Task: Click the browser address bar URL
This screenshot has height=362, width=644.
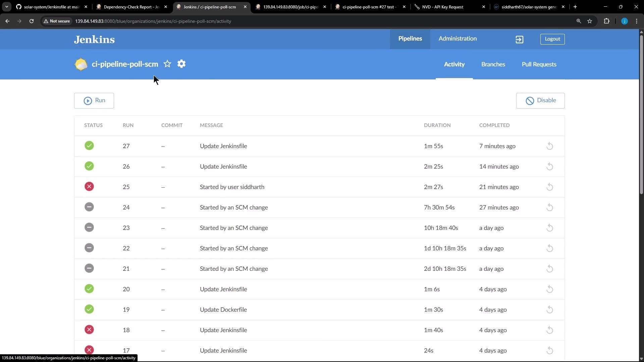Action: [153, 21]
